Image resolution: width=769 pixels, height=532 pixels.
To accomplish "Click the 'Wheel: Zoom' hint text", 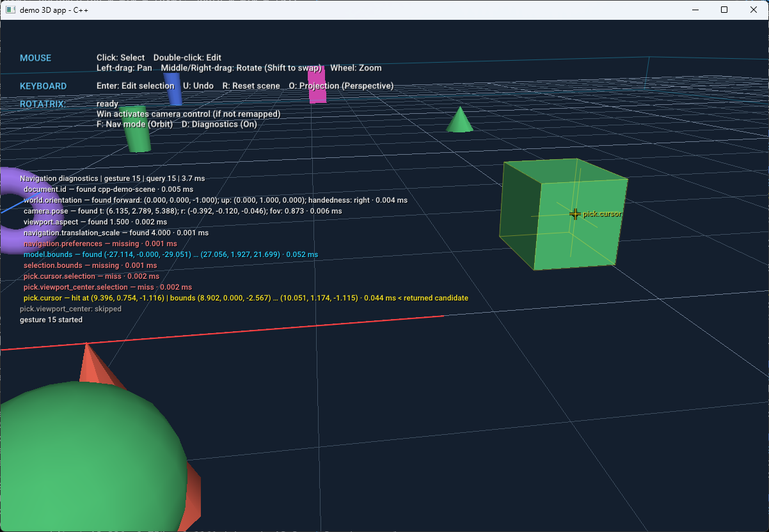I will [356, 68].
